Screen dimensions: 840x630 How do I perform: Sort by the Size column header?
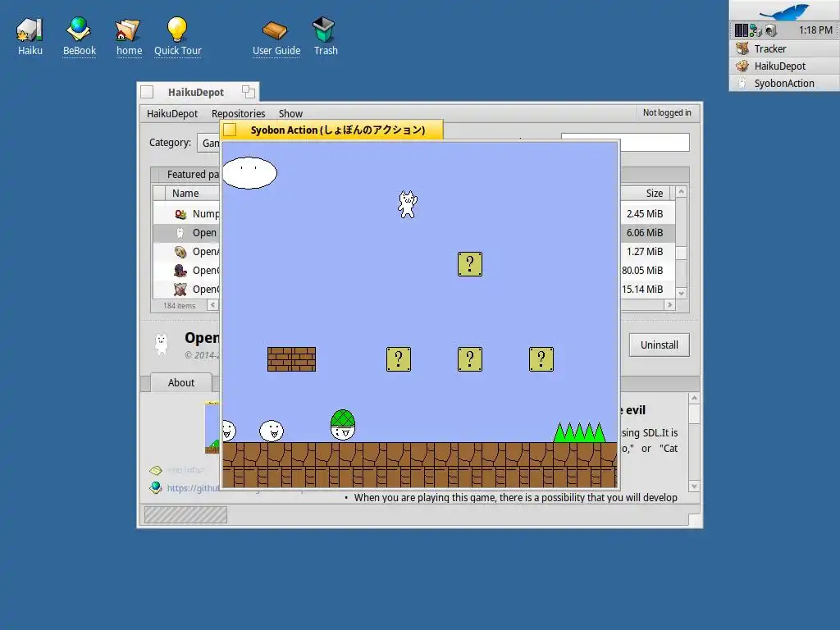tap(646, 193)
